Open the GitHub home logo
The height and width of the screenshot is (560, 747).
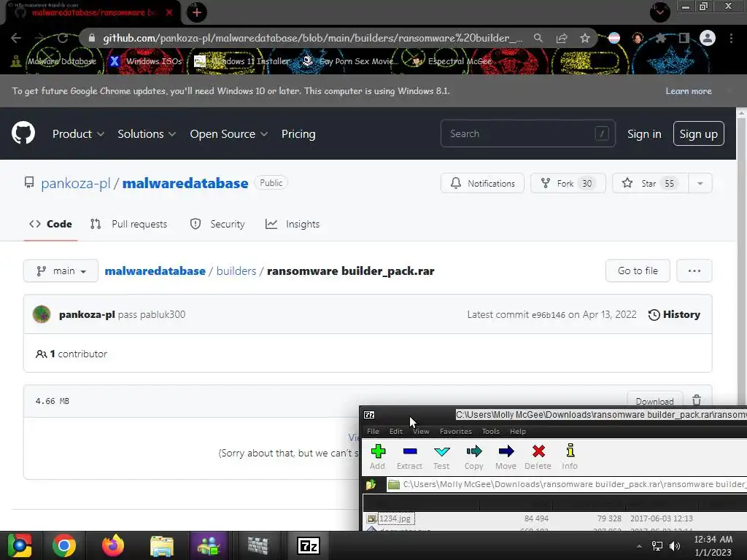[x=23, y=133]
